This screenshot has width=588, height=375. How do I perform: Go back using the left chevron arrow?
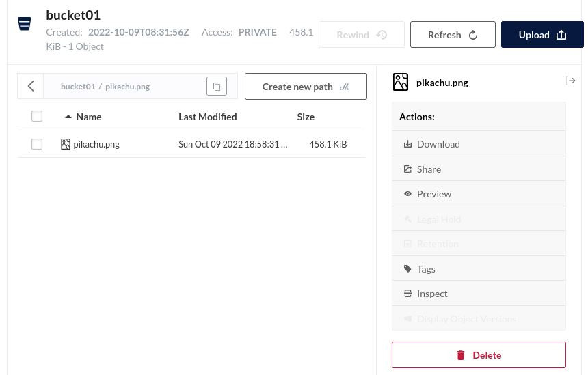tap(31, 87)
